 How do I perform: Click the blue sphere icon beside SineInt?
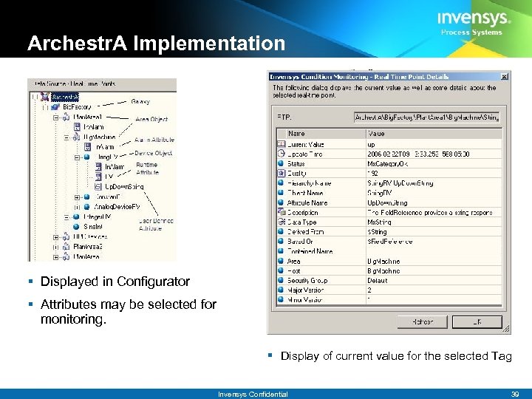click(76, 227)
